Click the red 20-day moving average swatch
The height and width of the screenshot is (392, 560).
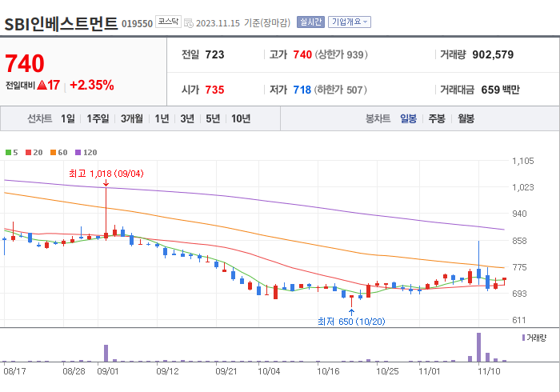pos(28,153)
